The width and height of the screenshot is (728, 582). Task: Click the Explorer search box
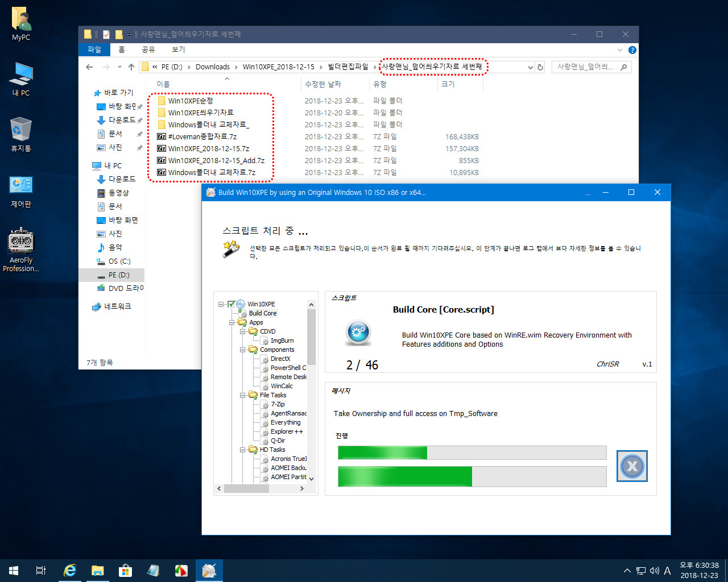point(591,67)
